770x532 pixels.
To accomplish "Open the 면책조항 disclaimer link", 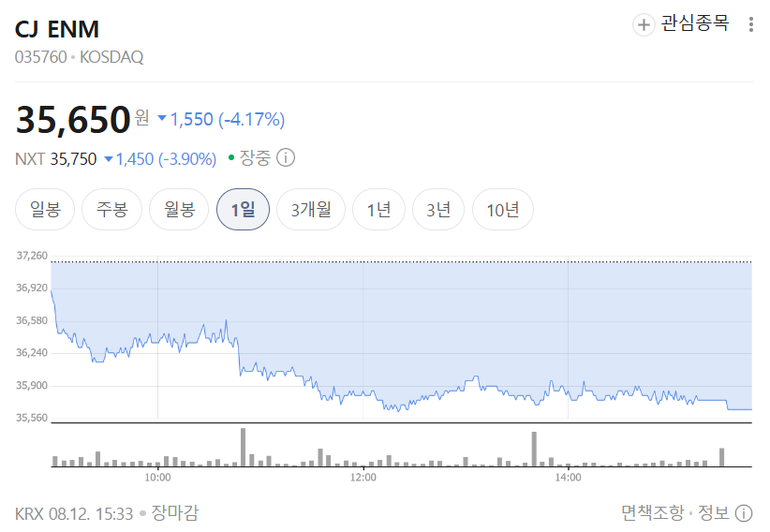I will [652, 513].
